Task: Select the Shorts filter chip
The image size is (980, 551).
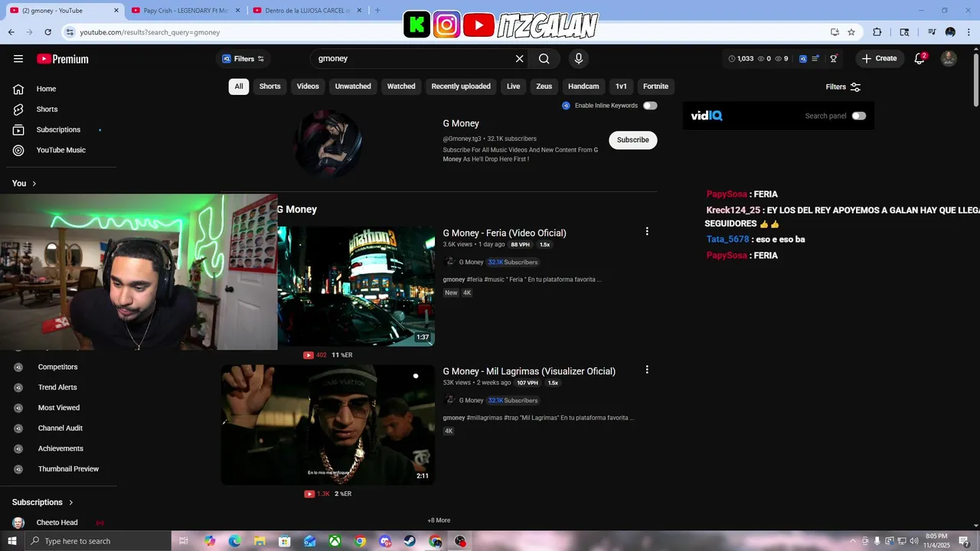Action: tap(269, 86)
